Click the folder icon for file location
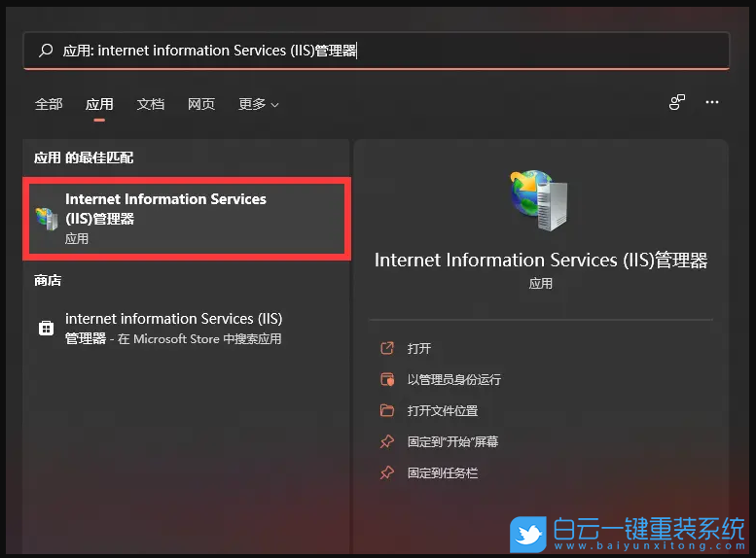Image resolution: width=756 pixels, height=558 pixels. [x=387, y=410]
